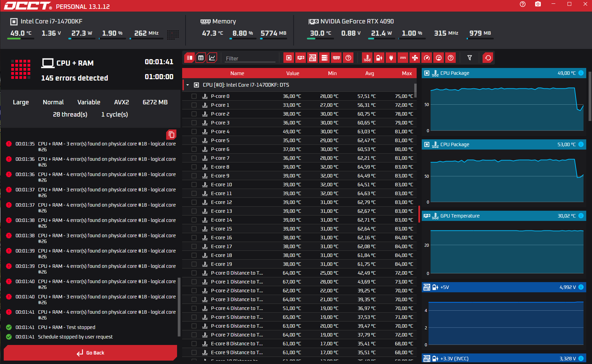Screen dimensions: 592x364
Task: Open info for GPU Temperature graph
Action: point(581,216)
